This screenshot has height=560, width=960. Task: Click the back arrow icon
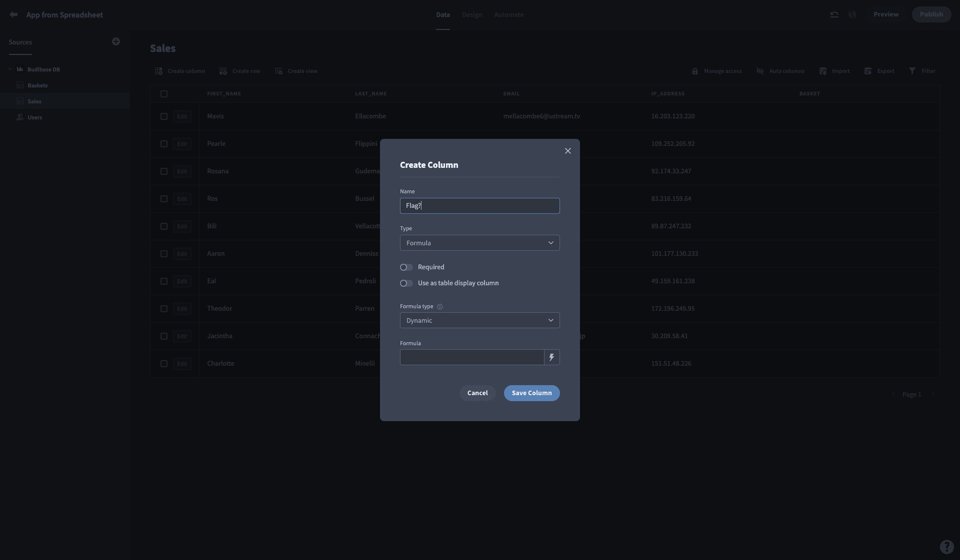click(x=13, y=14)
